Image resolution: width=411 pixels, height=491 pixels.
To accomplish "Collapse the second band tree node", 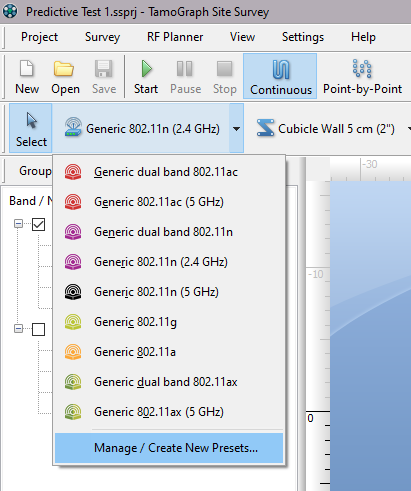I will click(19, 329).
